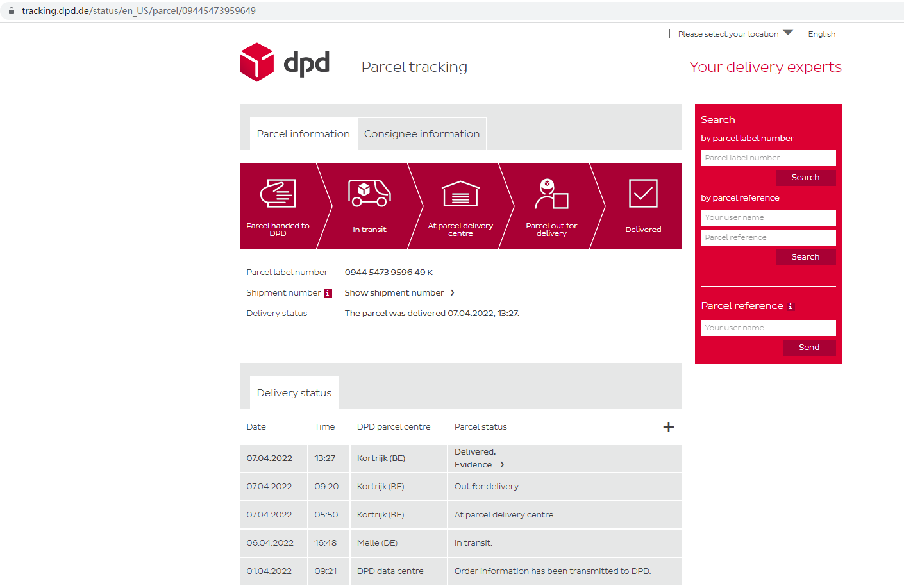Click the Shipment number info icon
This screenshot has height=588, width=904.
coord(328,293)
